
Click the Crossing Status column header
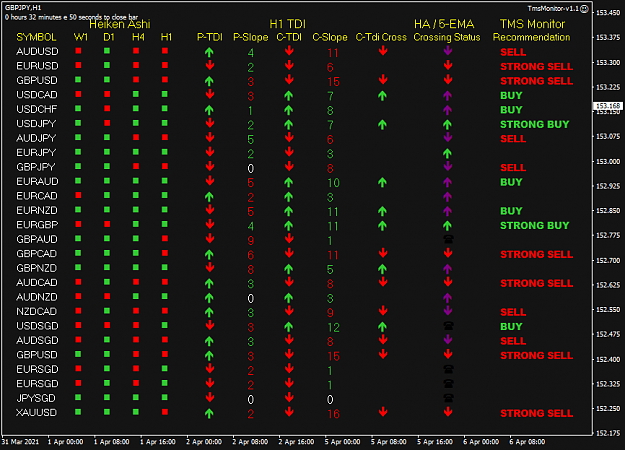[x=447, y=37]
